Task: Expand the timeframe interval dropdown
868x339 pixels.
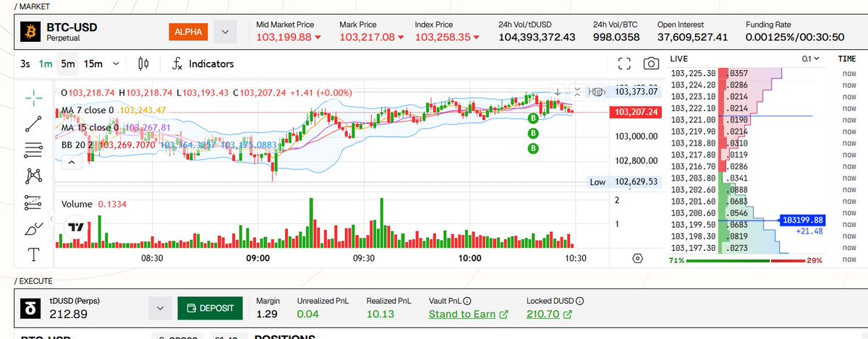Action: 116,64
